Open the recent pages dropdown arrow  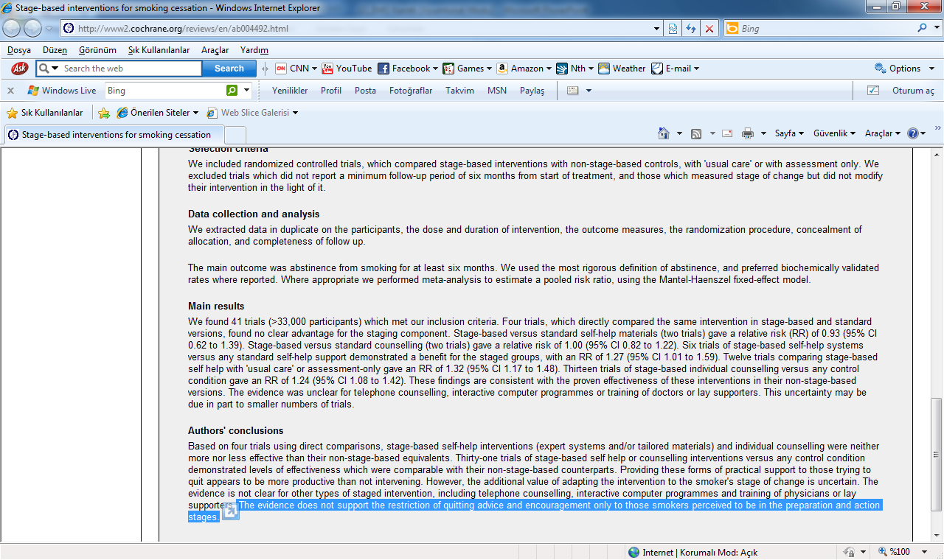(50, 28)
